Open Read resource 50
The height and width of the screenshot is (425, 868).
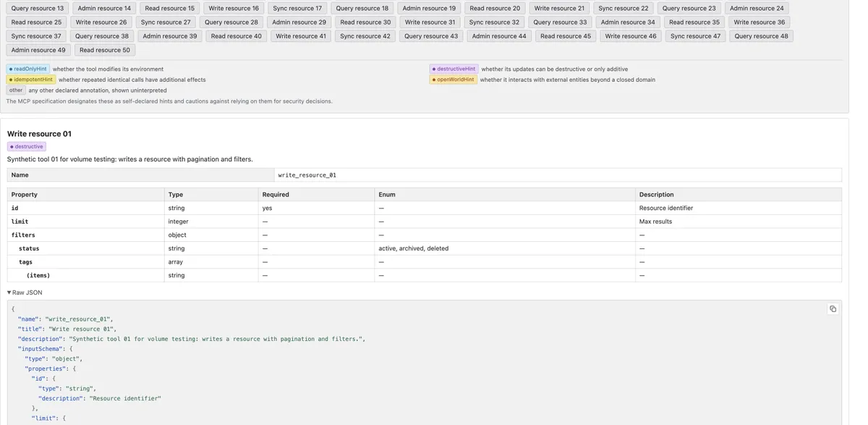pyautogui.click(x=105, y=50)
